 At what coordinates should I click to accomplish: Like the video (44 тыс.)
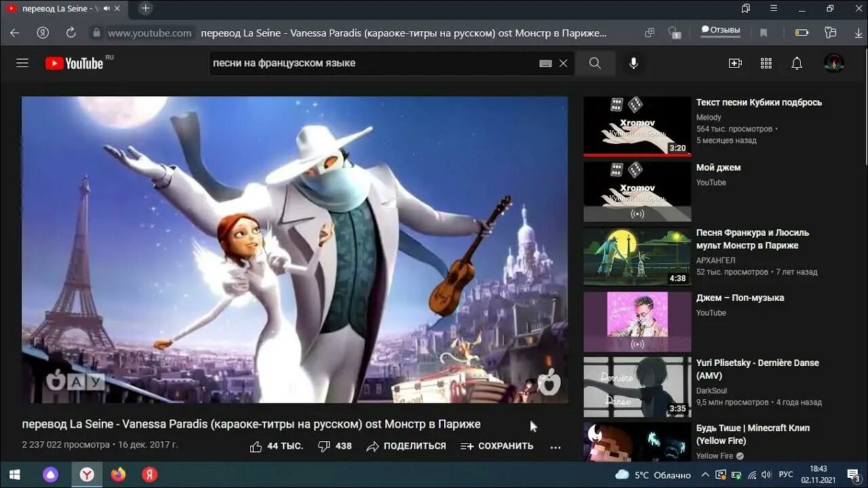(276, 446)
